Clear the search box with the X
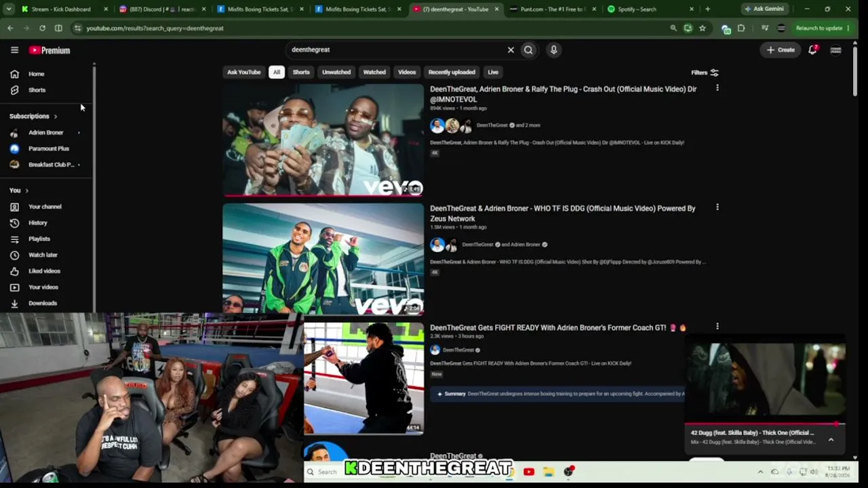This screenshot has width=868, height=488. pos(511,49)
